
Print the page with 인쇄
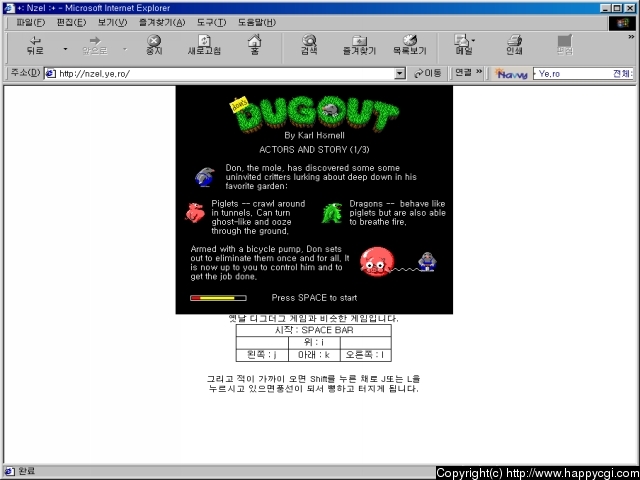514,45
